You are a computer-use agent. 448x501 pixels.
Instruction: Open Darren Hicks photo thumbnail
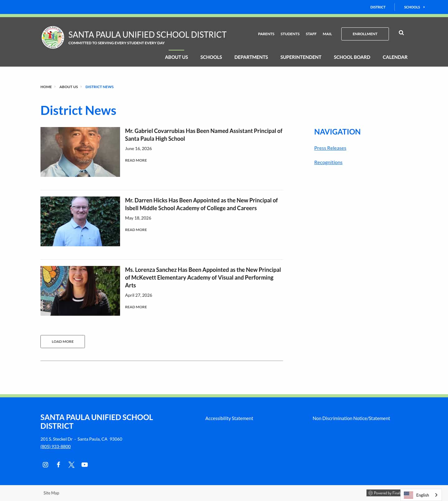pyautogui.click(x=80, y=221)
